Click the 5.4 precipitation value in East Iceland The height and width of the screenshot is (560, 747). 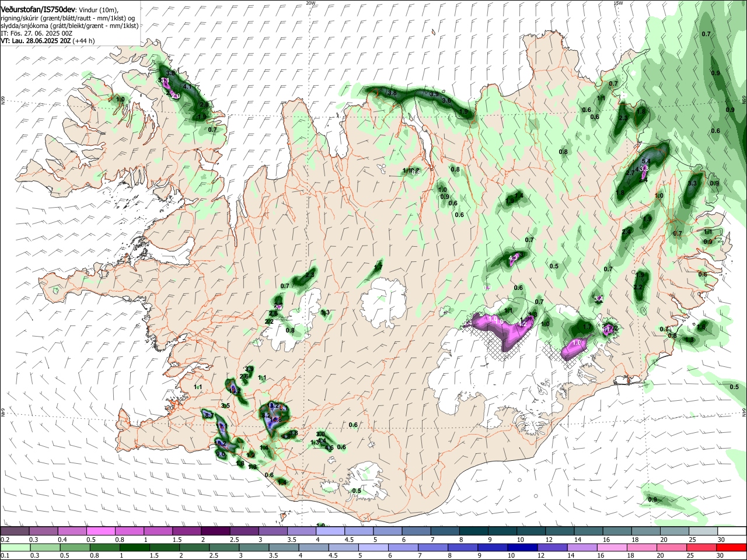(646, 161)
